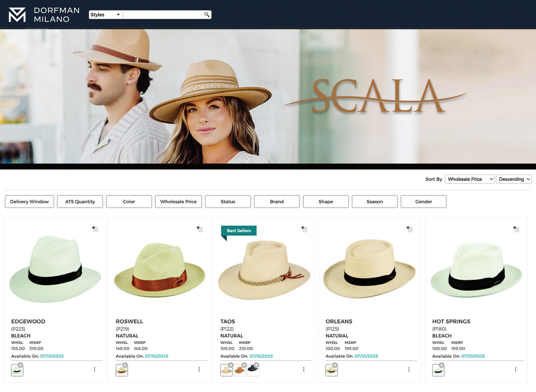Expand the Color filter
Image resolution: width=536 pixels, height=392 pixels.
(129, 202)
